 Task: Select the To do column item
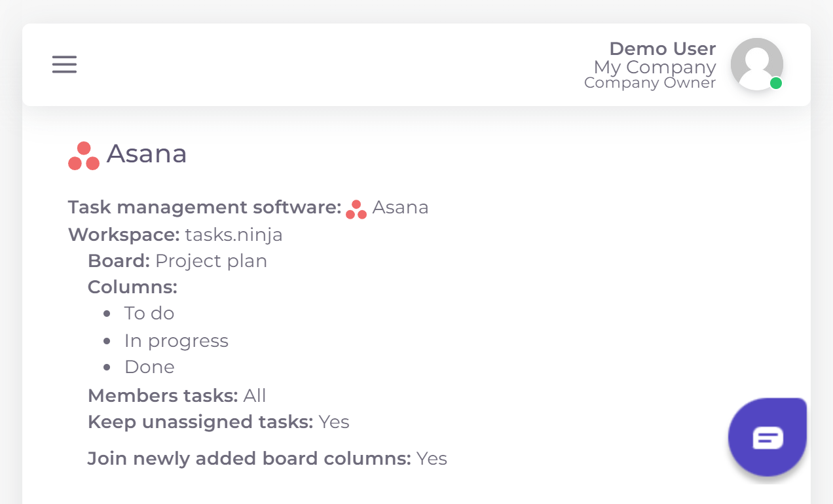[x=149, y=314]
